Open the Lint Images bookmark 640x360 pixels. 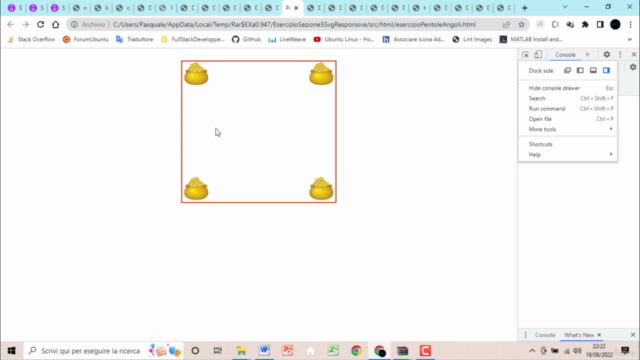coord(472,40)
